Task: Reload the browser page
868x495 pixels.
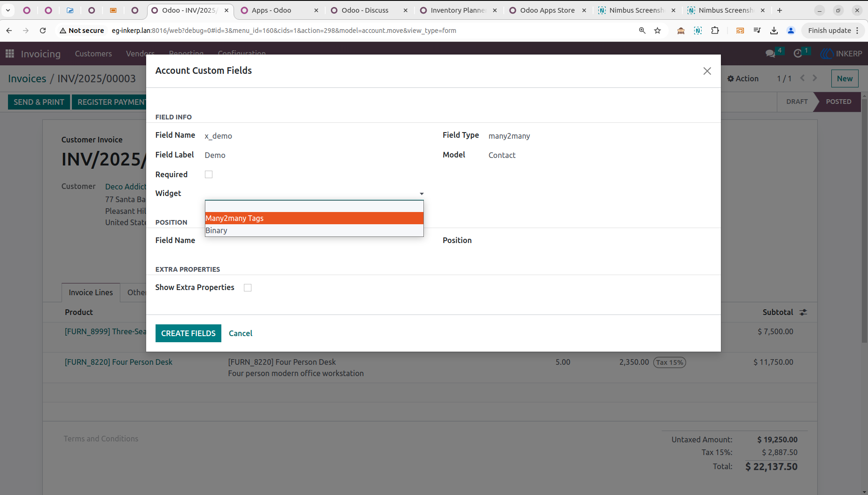Action: pos(43,31)
